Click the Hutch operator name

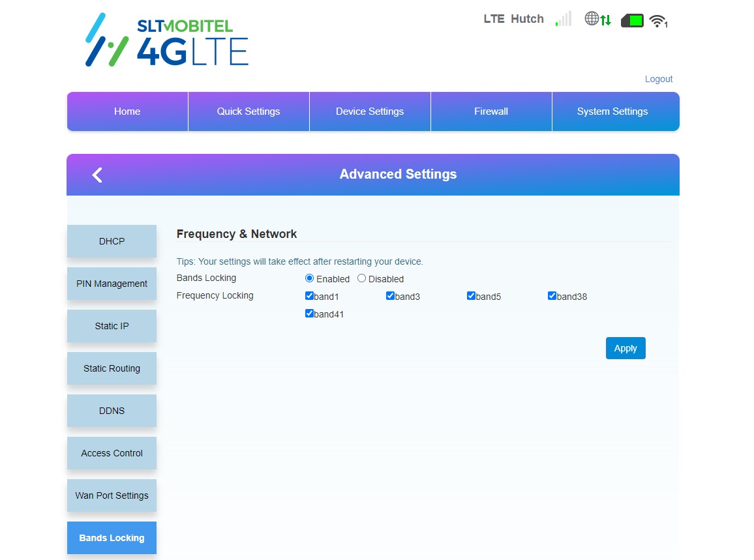[x=527, y=19]
